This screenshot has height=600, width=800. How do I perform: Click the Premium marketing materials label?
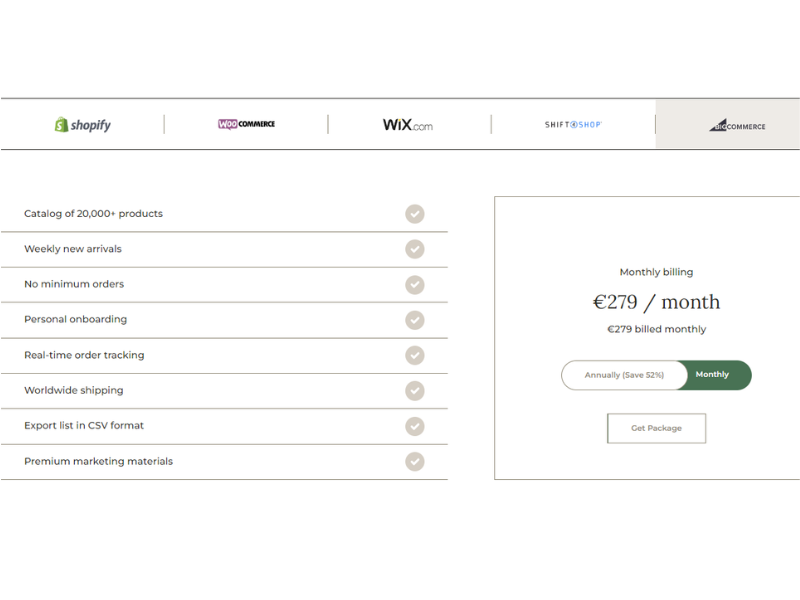pos(98,462)
